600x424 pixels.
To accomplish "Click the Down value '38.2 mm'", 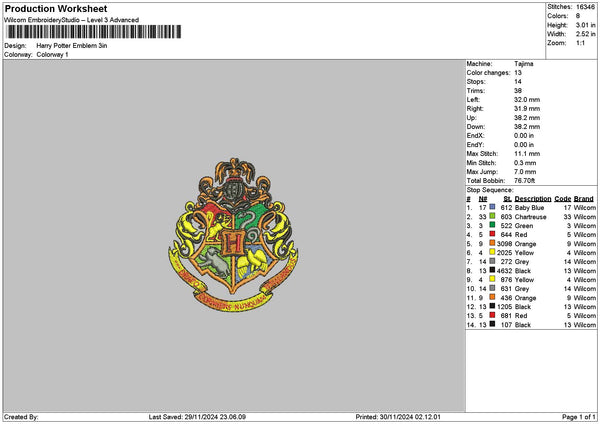I will tap(527, 127).
